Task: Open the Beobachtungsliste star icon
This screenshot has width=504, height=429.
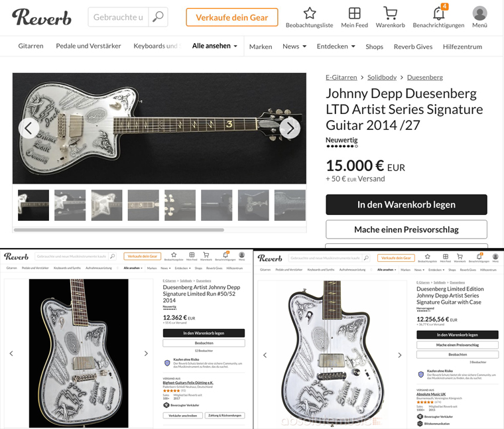Action: (310, 13)
